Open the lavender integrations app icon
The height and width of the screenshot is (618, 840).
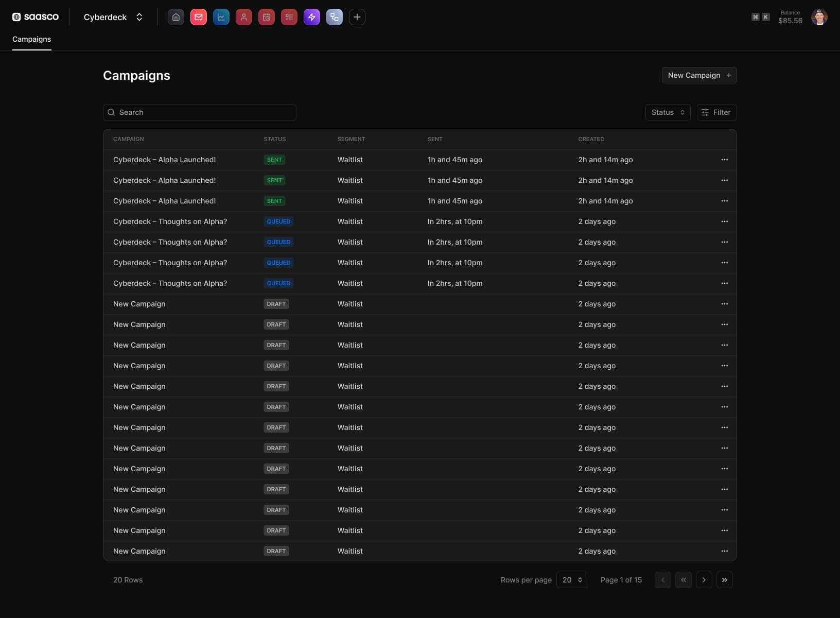(334, 17)
